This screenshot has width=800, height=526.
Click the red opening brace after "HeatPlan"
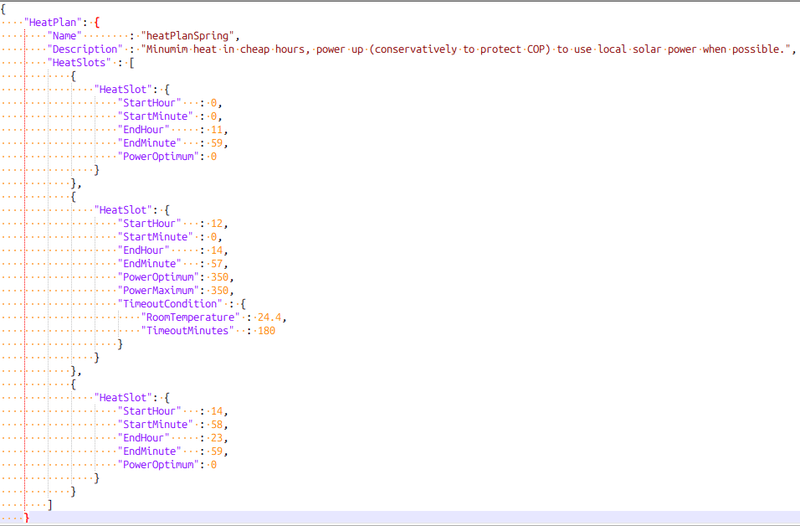tap(96, 22)
